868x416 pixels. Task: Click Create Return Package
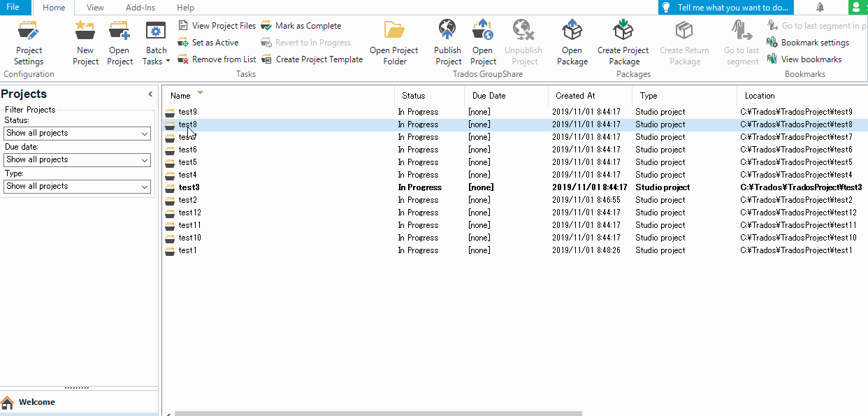684,43
